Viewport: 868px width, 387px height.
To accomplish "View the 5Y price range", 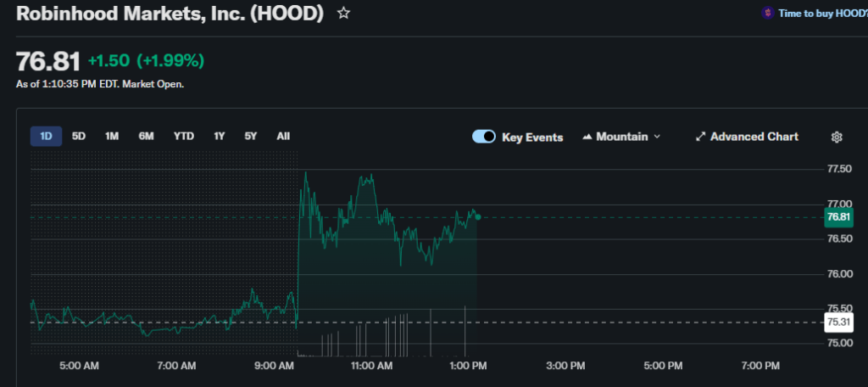I will [x=251, y=136].
